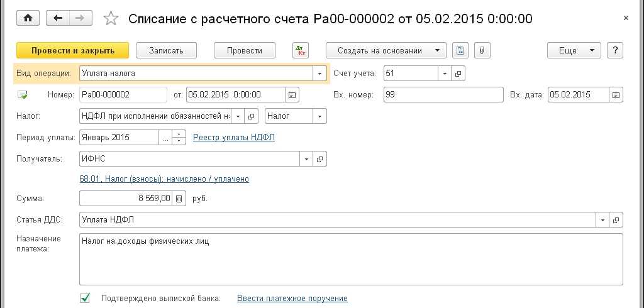Open calculator for Сумма field
This screenshot has width=644, height=308.
coord(179,199)
